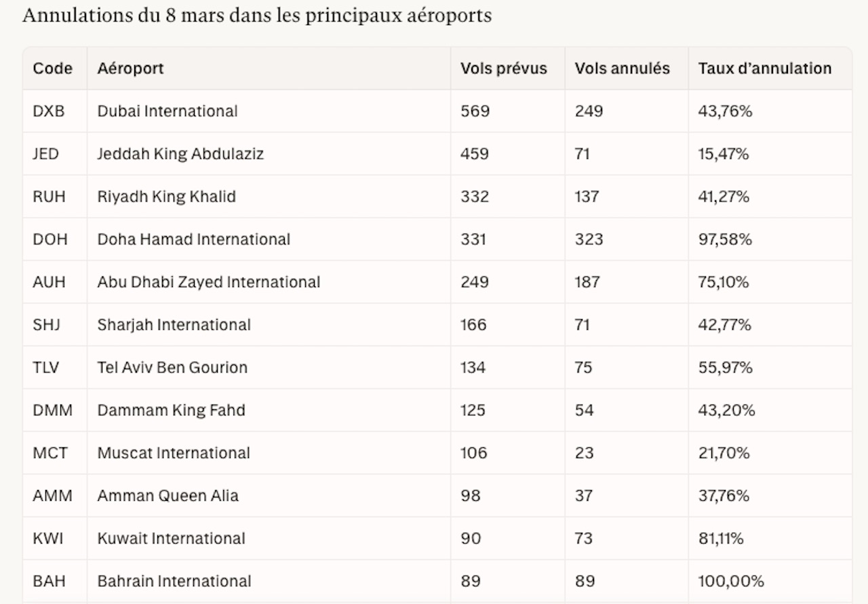Click the "Code" column header
Viewport: 868px width, 604px height.
[x=53, y=69]
